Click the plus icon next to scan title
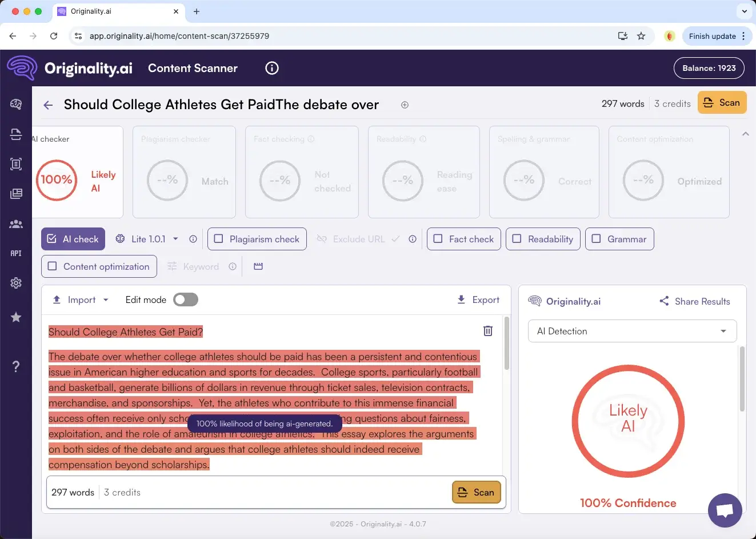The height and width of the screenshot is (539, 756). pos(405,105)
